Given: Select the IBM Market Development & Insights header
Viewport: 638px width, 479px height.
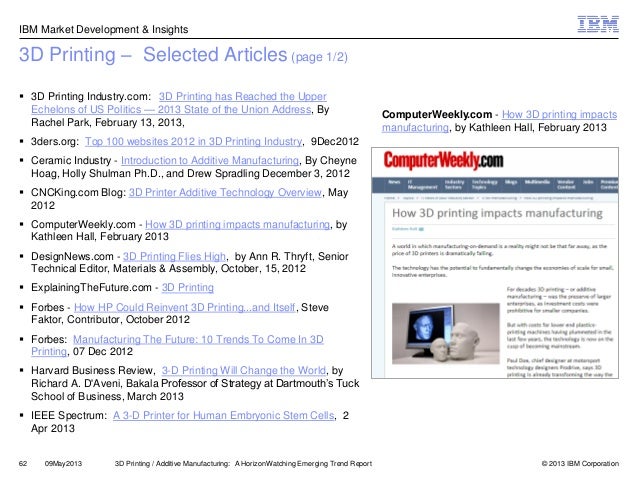Looking at the screenshot, I should pos(103,30).
